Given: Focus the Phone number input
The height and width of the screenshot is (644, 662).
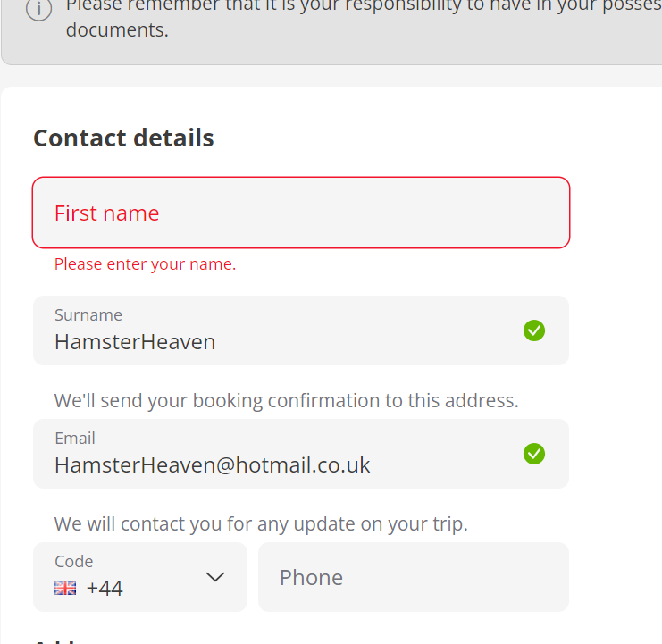Looking at the screenshot, I should click(x=414, y=577).
